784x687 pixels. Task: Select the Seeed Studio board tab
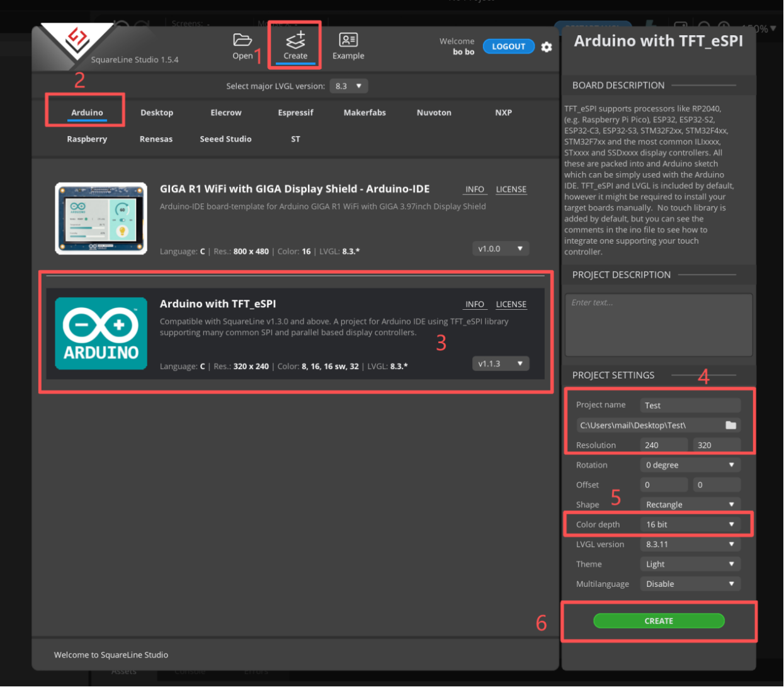(x=225, y=139)
